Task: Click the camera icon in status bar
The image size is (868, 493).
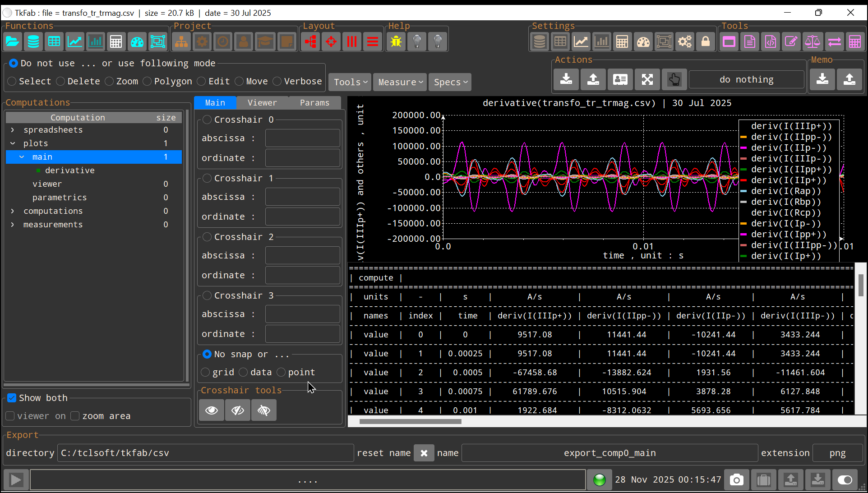Action: pyautogui.click(x=736, y=480)
